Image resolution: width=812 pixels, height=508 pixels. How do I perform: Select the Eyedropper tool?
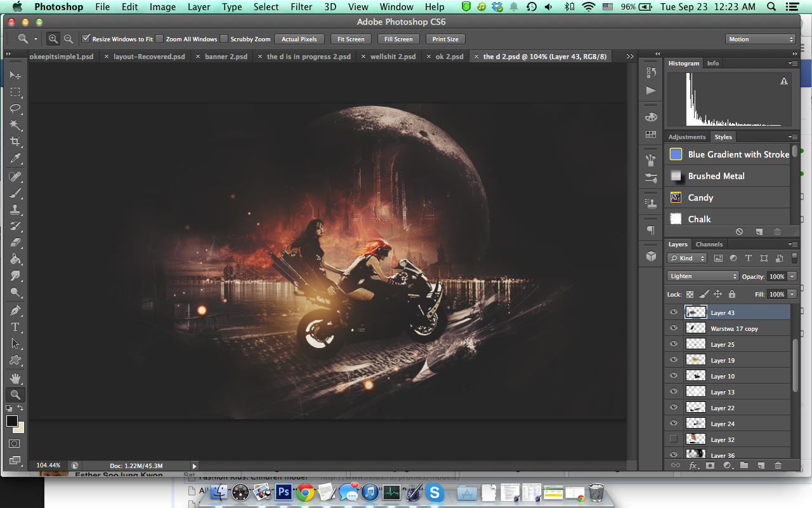[15, 159]
